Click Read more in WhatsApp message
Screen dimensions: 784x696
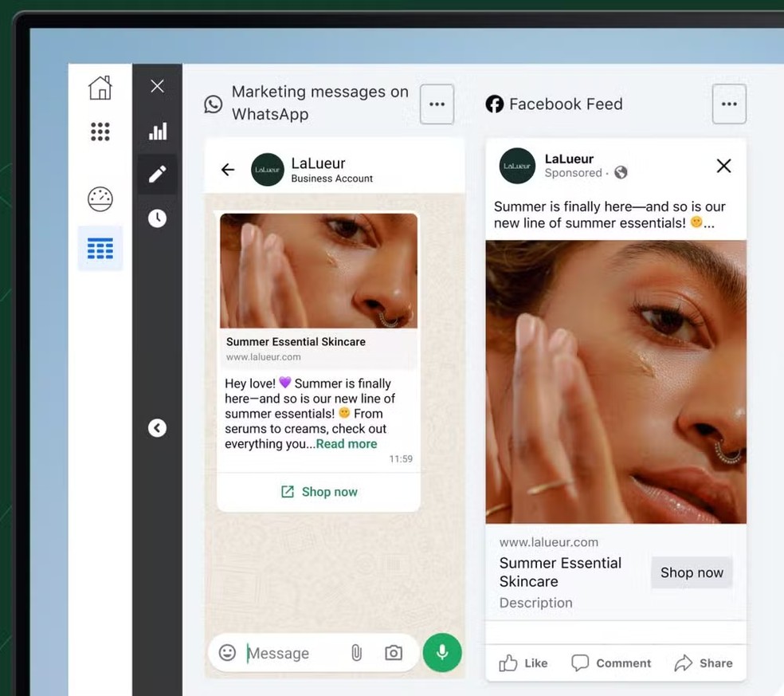(347, 444)
